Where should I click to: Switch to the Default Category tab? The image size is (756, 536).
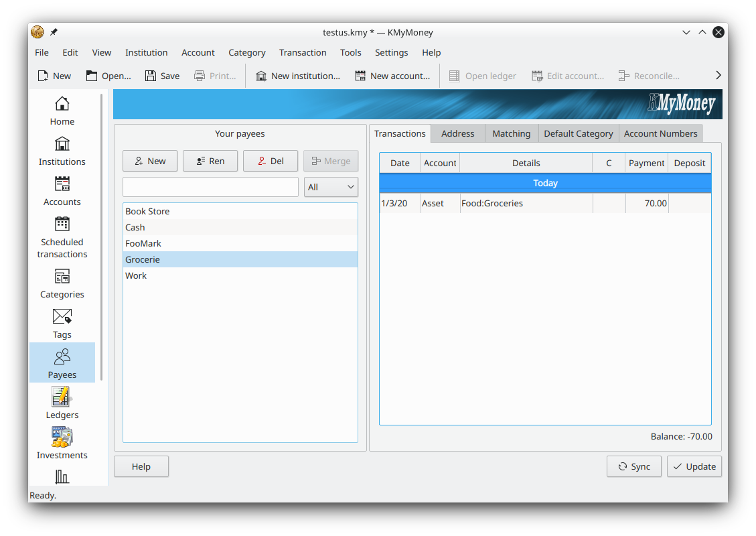[x=578, y=133]
